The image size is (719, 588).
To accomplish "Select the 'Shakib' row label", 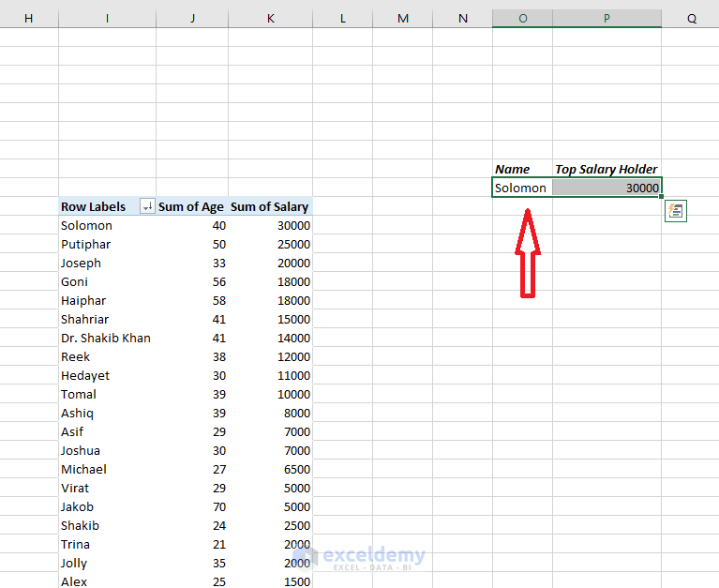I will pyautogui.click(x=107, y=525).
